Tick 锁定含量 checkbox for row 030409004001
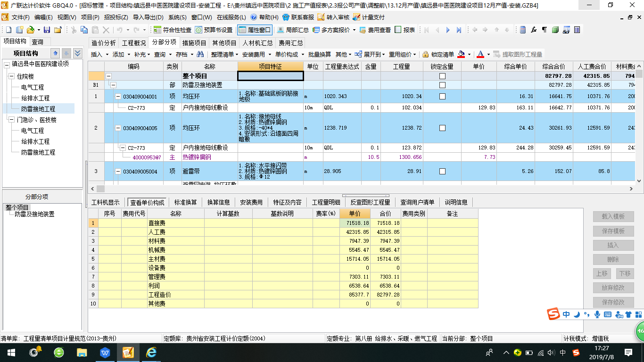Viewport: 644px width, 362px height. coord(442,96)
